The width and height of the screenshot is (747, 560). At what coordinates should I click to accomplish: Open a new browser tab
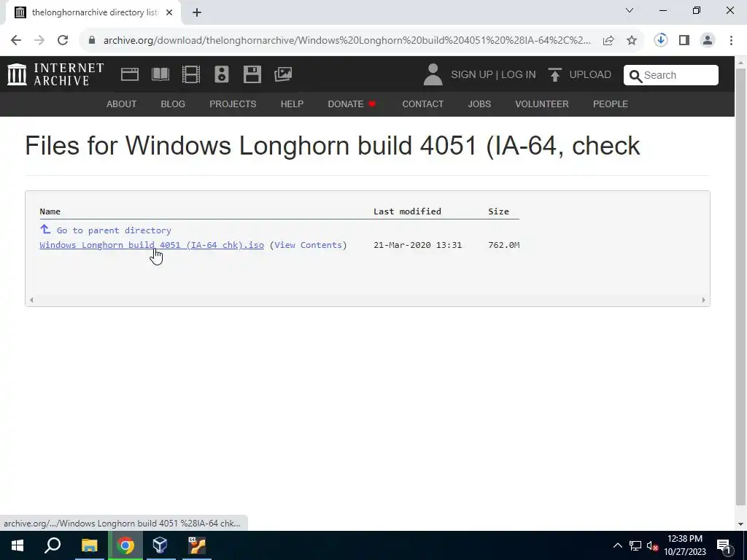pyautogui.click(x=197, y=12)
